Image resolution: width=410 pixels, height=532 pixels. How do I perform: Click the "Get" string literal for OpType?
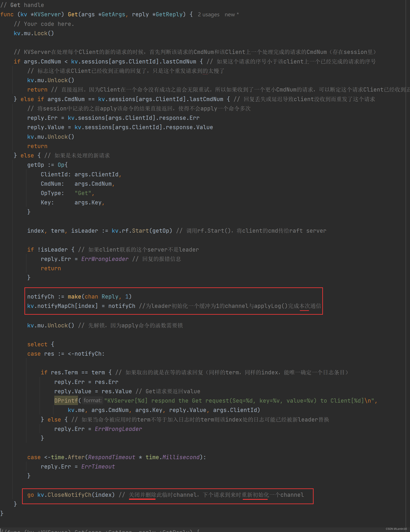(x=83, y=193)
